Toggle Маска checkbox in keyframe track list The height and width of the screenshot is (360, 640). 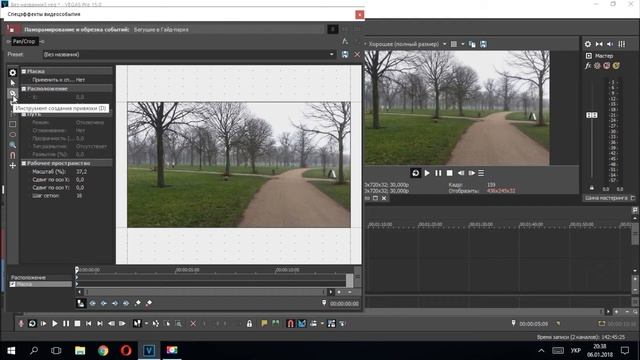(13, 284)
